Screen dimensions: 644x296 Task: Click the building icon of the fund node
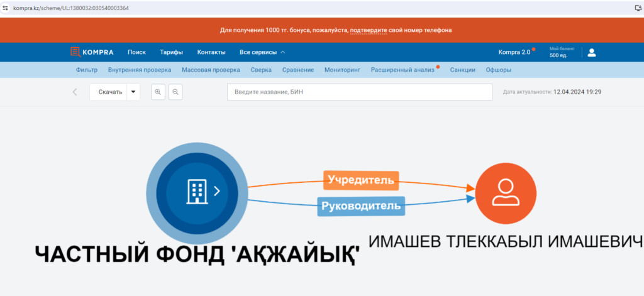coord(197,192)
